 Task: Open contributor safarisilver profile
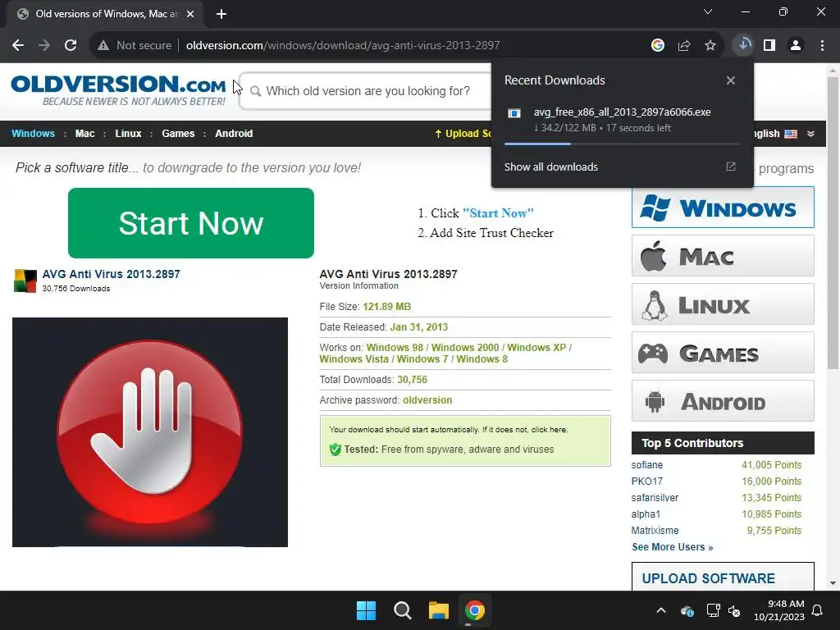655,498
